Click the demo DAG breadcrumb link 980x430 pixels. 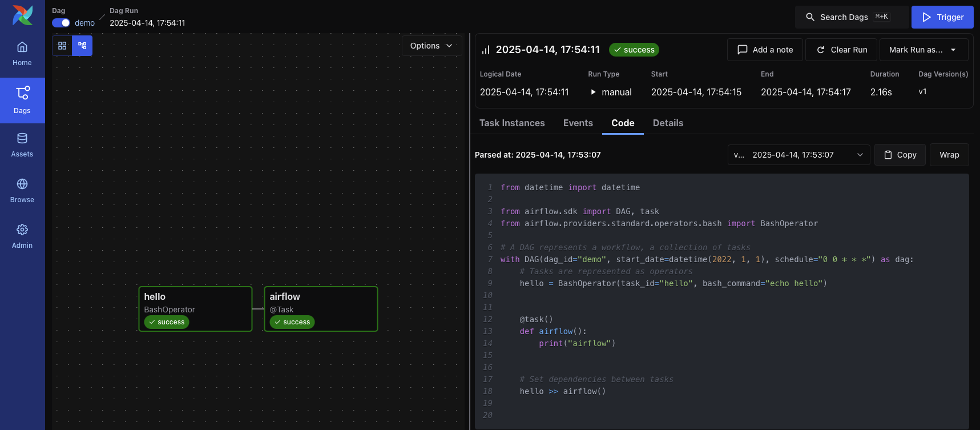pos(84,23)
